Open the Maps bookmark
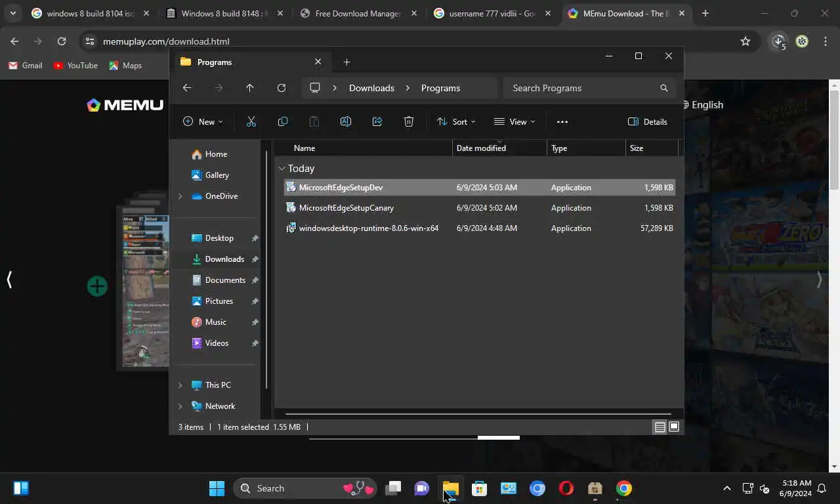Viewport: 840px width, 504px height. tap(125, 66)
